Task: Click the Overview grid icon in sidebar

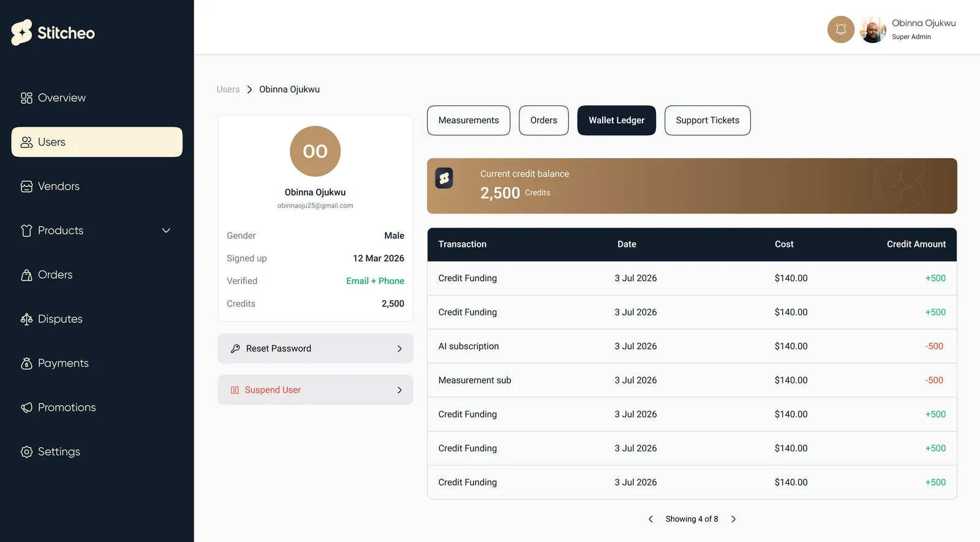Action: (26, 98)
